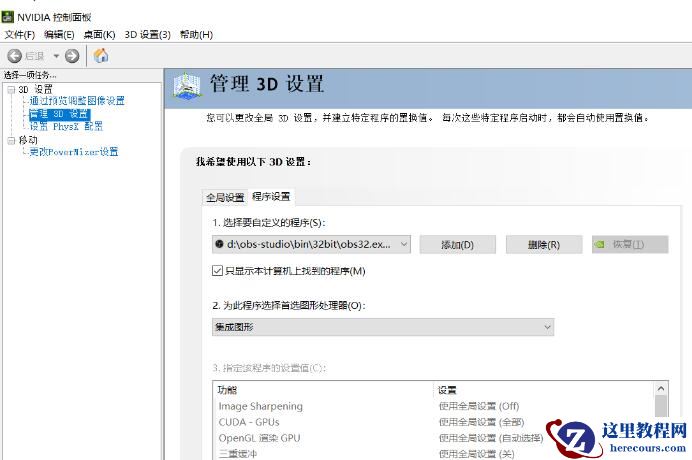Click 使用全局设置 (全部) value
Viewport: 692px width, 460px height.
pos(481,422)
